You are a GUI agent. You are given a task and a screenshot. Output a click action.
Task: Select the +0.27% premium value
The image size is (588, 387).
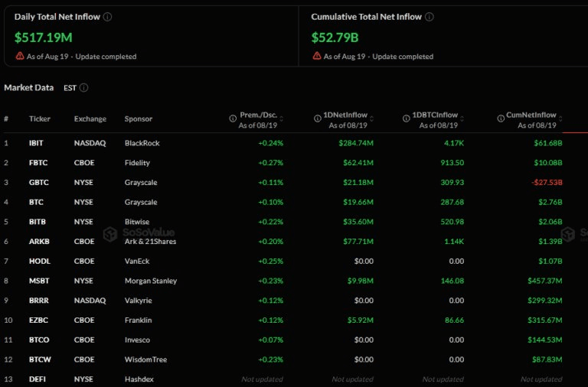click(270, 163)
